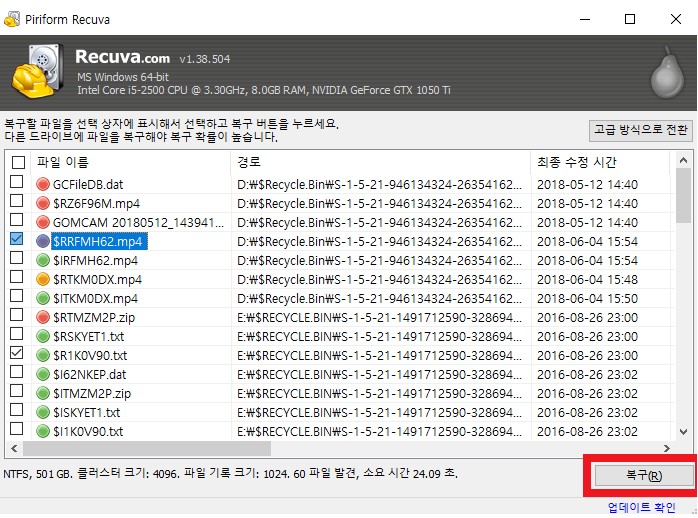Viewport: 698px width, 518px height.
Task: Check the box for $RTKM0DX.mp4
Action: (x=16, y=277)
